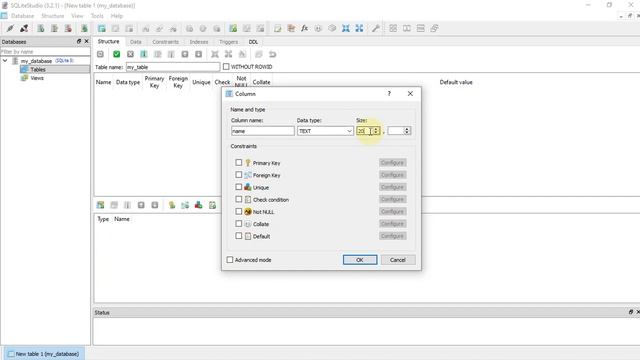
Task: Check the WITHOUT ROWID option
Action: coord(226,67)
